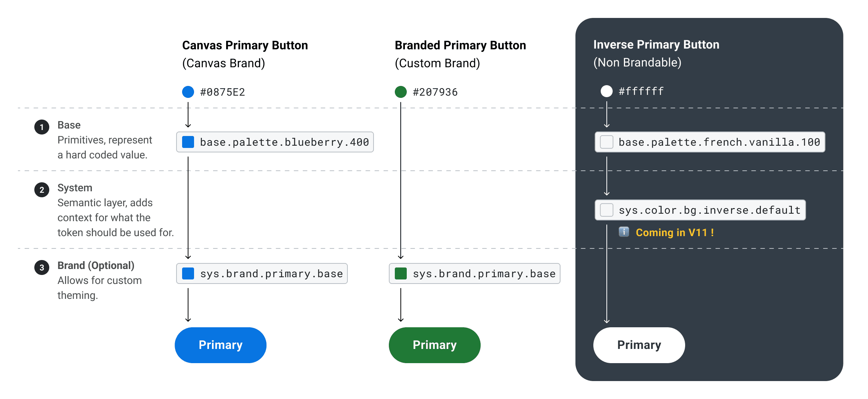Click the Canvas Primary Button heading
The image size is (868, 399).
pos(245,45)
